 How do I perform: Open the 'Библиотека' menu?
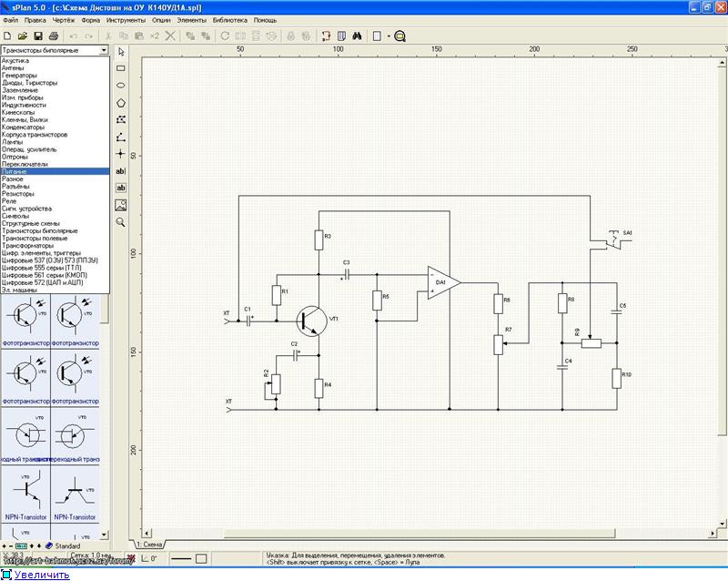(229, 19)
